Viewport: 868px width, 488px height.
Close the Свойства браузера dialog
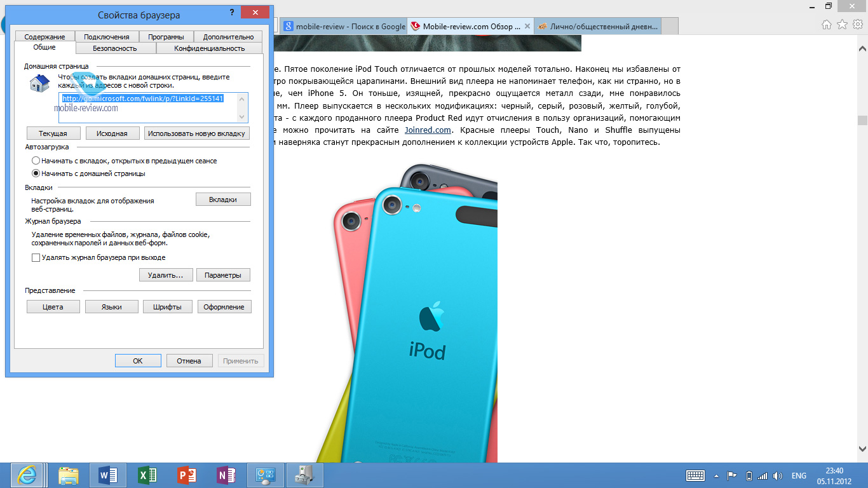click(x=255, y=13)
